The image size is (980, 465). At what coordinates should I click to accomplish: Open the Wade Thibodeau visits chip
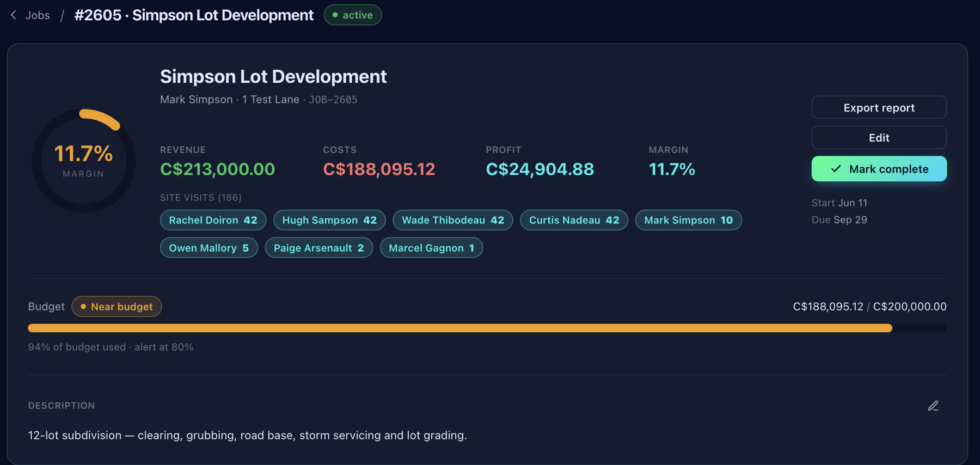point(453,220)
